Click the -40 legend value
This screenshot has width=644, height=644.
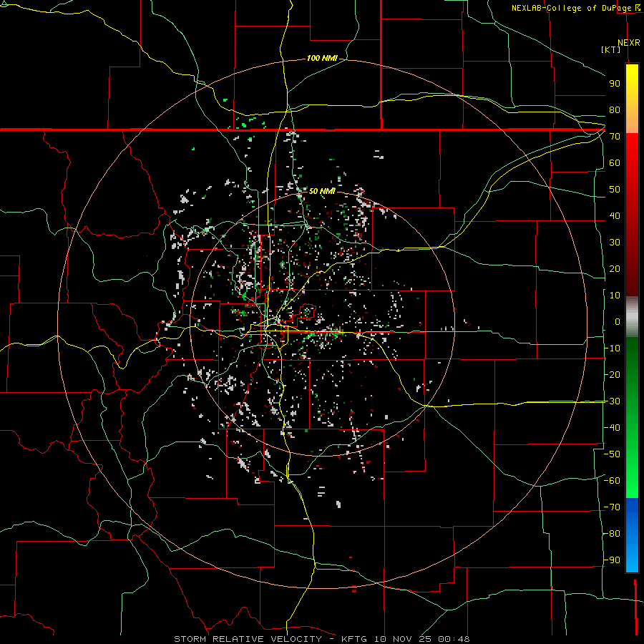click(x=612, y=428)
